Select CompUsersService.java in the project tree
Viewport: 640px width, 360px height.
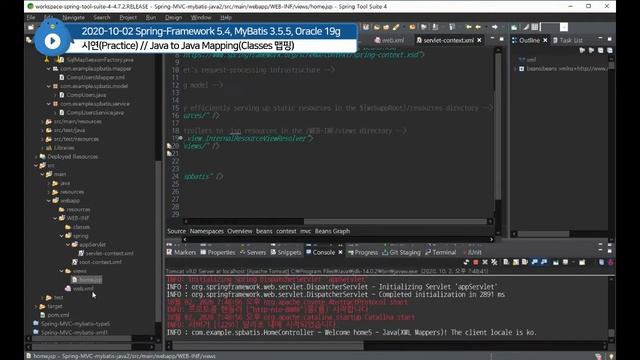tap(91, 112)
